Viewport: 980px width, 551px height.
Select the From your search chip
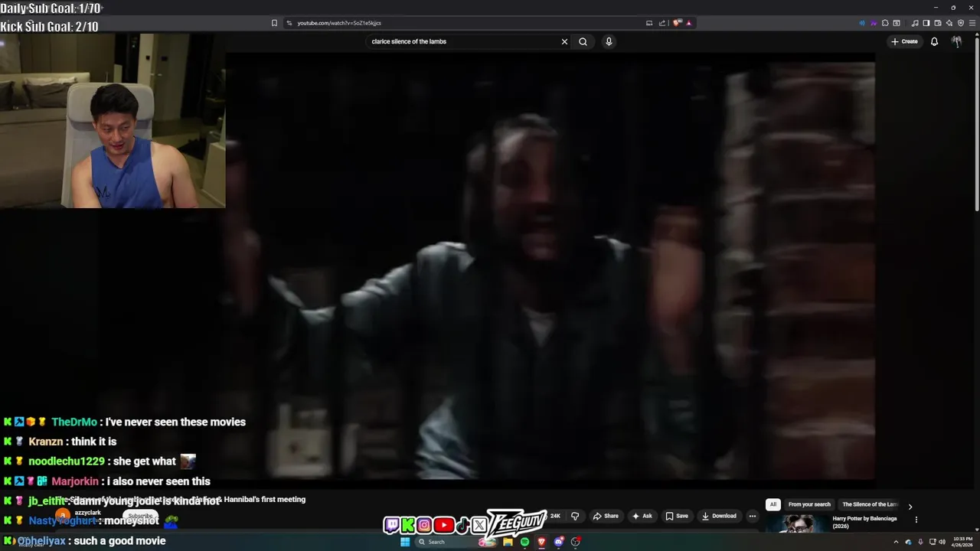[809, 504]
